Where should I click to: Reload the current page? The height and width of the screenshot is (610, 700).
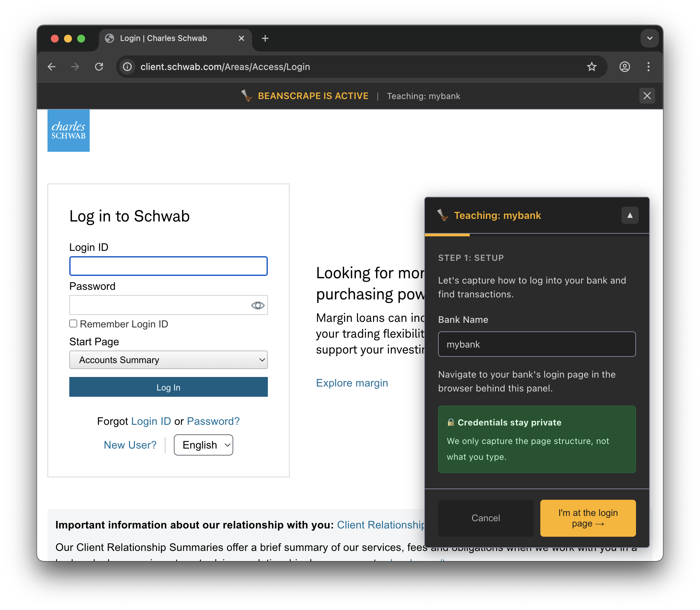pos(99,67)
